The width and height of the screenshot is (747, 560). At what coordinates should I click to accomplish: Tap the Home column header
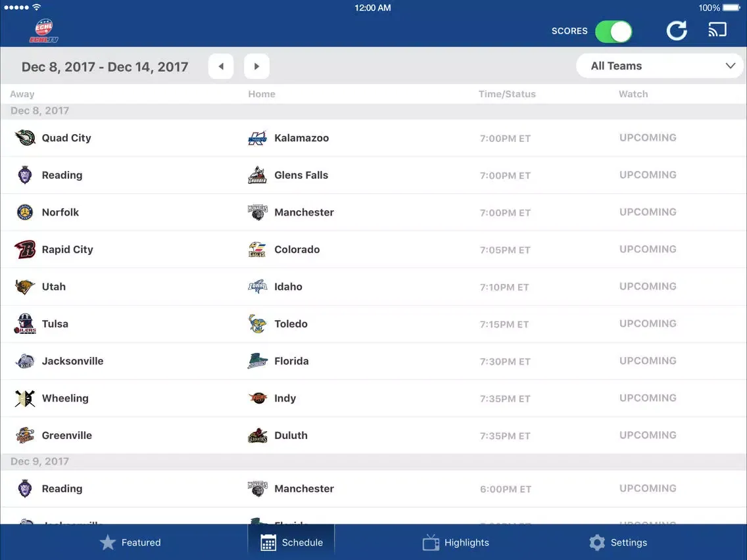point(262,94)
